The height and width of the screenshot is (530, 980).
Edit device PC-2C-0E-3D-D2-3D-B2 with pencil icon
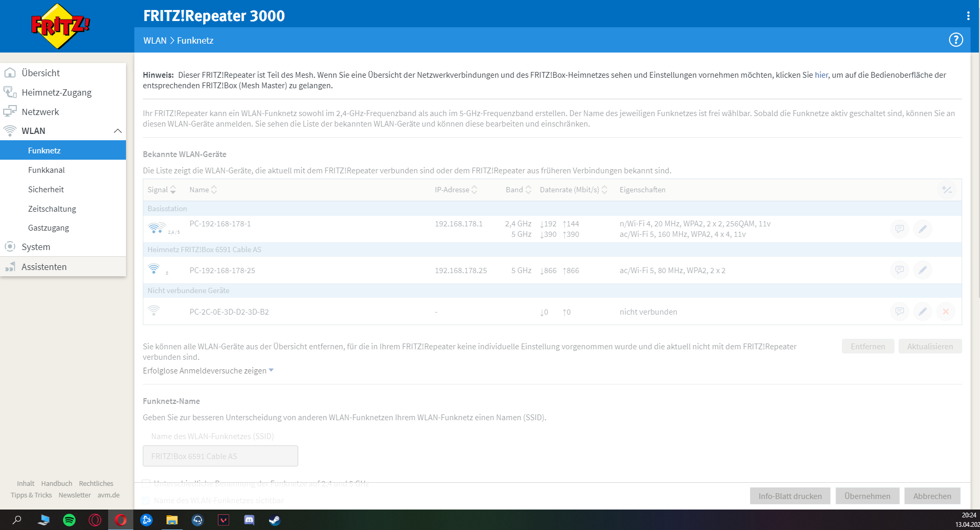[x=923, y=311]
